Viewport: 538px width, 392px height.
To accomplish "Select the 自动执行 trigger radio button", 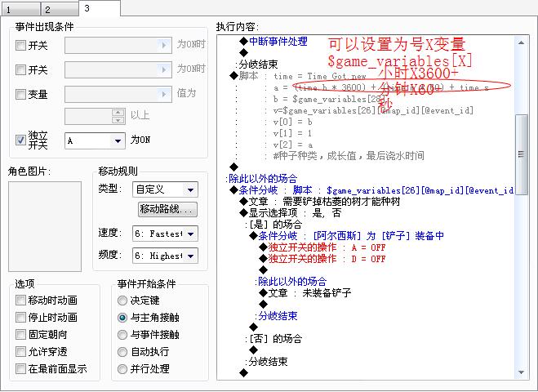I will click(122, 352).
